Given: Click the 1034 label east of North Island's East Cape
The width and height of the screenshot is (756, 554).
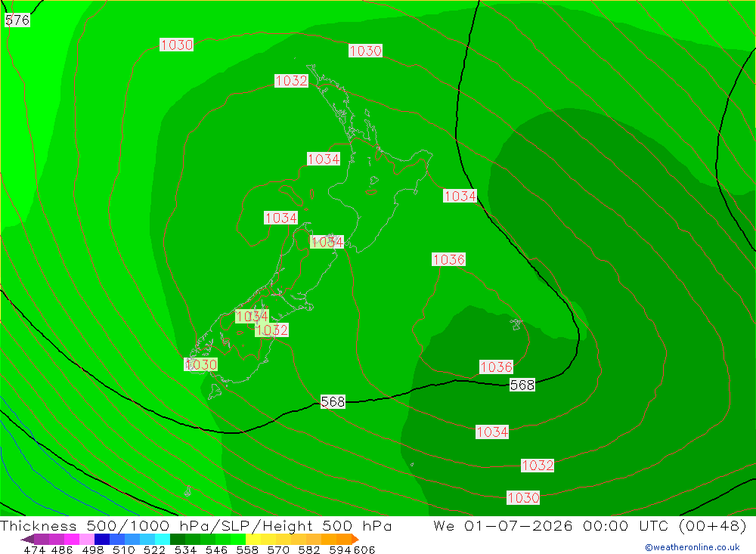Looking at the screenshot, I should point(460,196).
